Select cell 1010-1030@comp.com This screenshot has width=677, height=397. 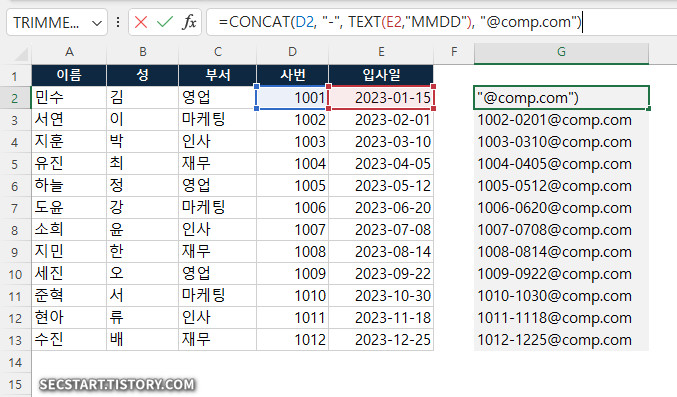pyautogui.click(x=561, y=296)
